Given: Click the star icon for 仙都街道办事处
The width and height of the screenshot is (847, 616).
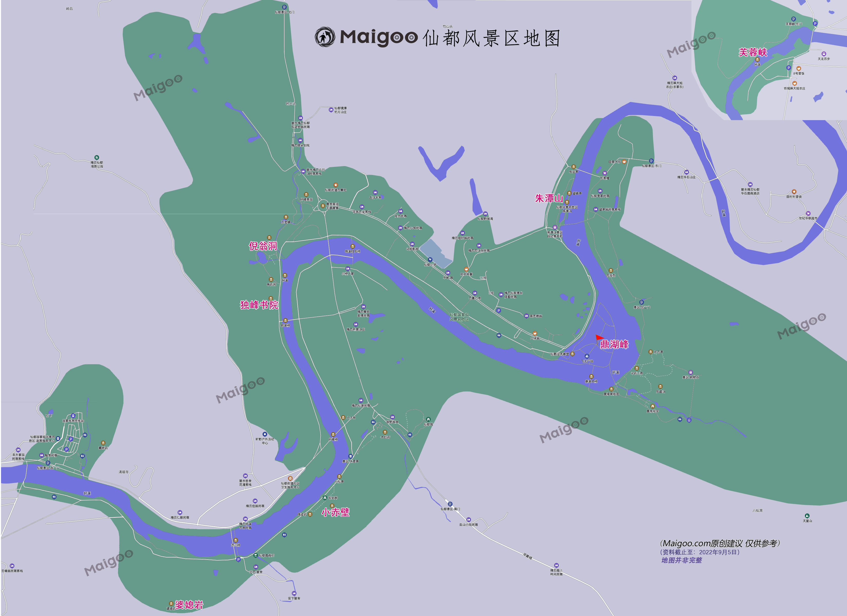Looking at the screenshot, I should click(x=336, y=185).
